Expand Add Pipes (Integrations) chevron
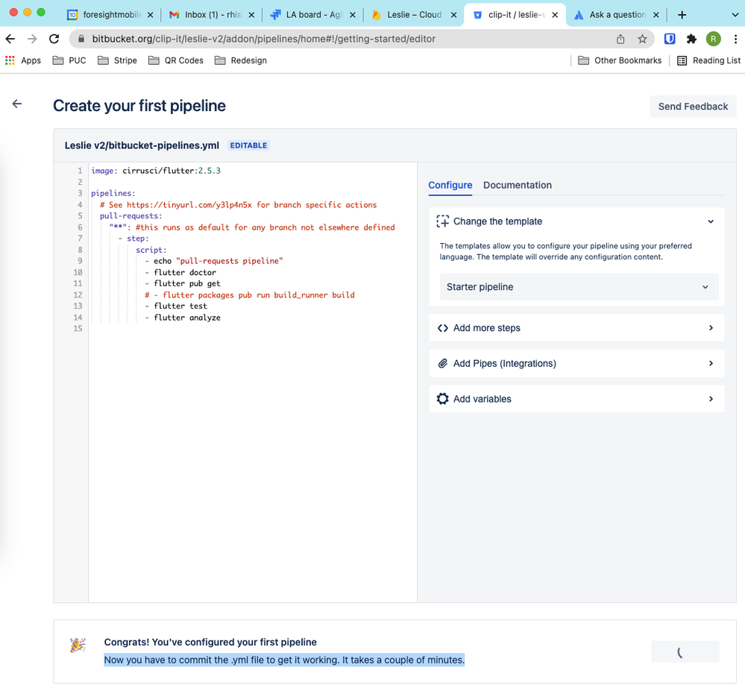Screen dimensions: 745x700 click(x=711, y=363)
